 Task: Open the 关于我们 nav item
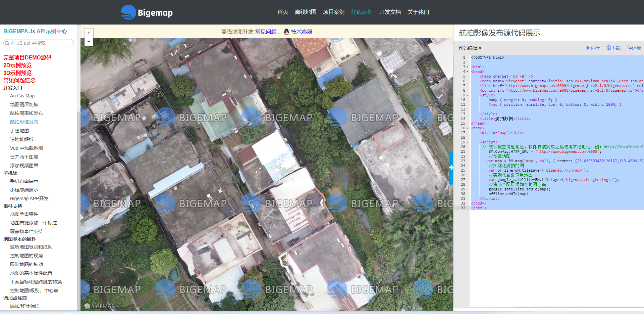[418, 12]
